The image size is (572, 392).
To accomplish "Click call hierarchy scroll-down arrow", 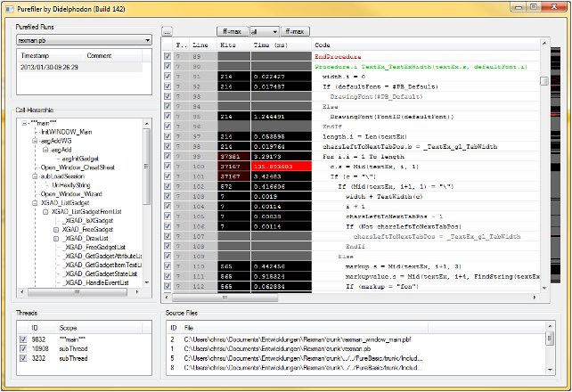I will tap(147, 282).
